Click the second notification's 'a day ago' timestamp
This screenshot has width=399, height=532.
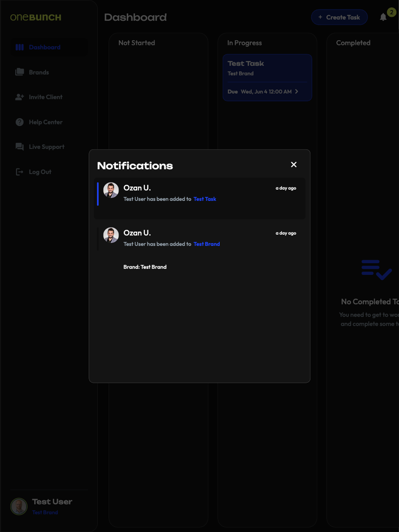[286, 233]
